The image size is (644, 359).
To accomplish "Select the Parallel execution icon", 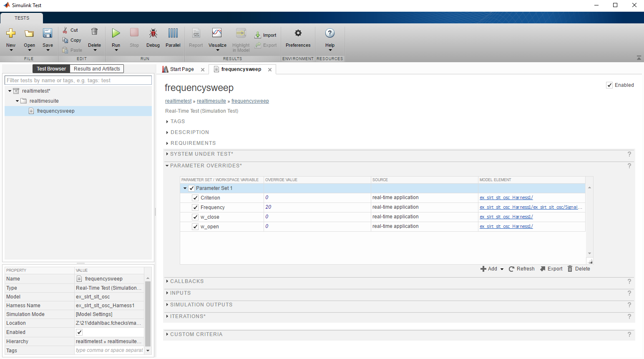I will click(173, 33).
